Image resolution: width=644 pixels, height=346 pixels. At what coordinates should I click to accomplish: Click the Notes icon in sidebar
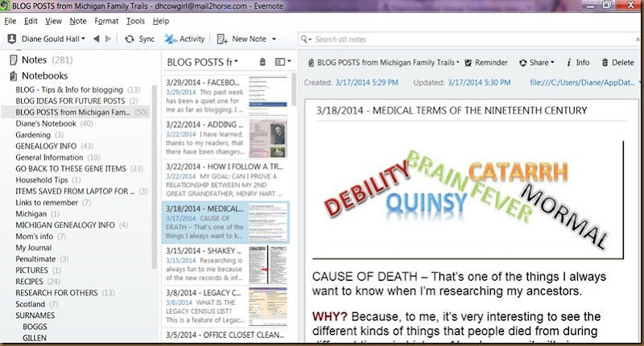pos(13,60)
